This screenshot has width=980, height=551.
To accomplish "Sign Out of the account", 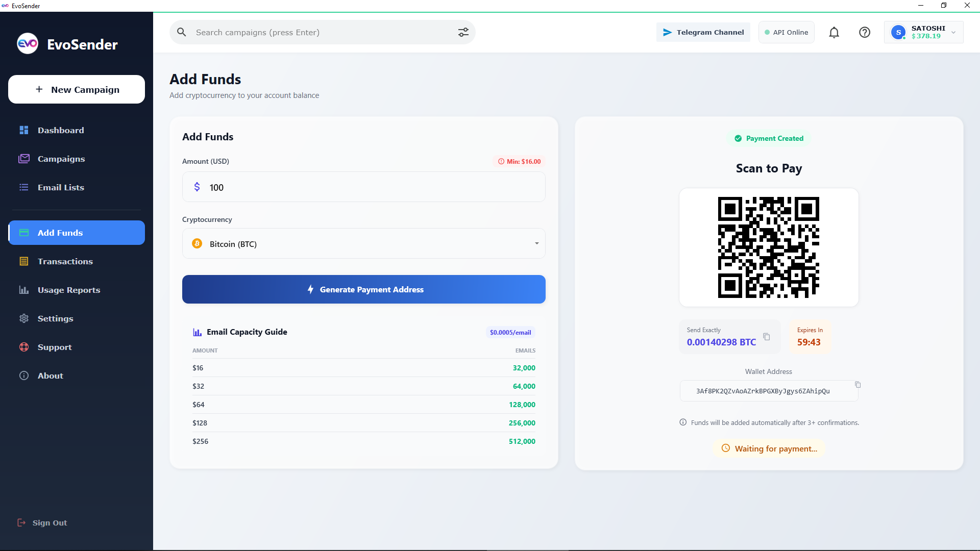I will tap(42, 522).
